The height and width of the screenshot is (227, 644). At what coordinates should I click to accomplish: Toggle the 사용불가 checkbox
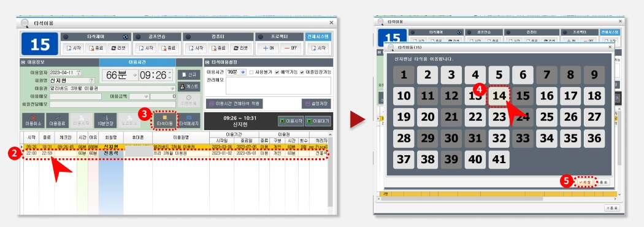click(251, 72)
